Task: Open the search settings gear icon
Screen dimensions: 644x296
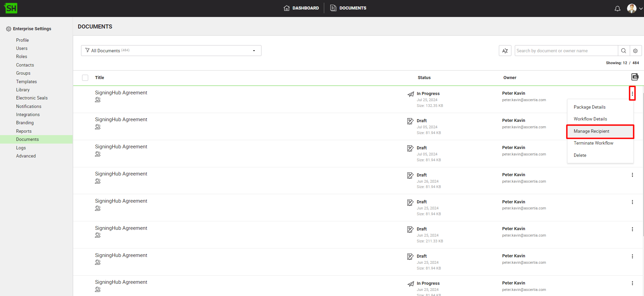Action: 635,51
